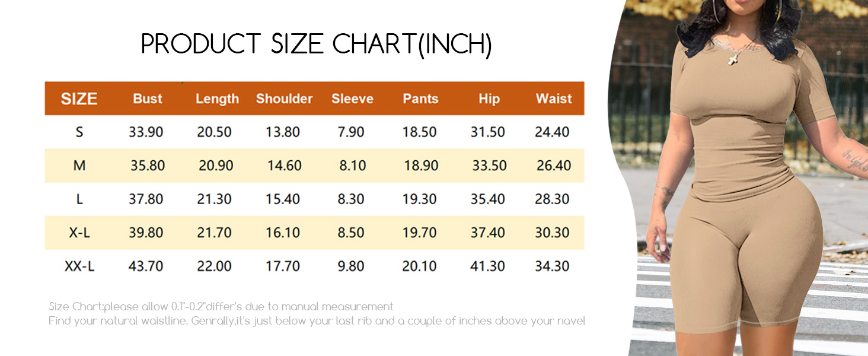The image size is (868, 356).
Task: Select the M size row label
Action: tap(79, 166)
